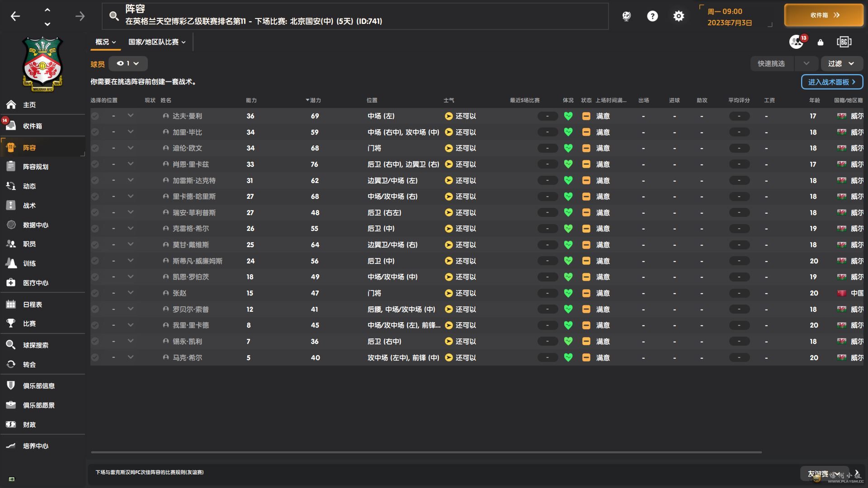Click the 进入战术面板 button
Image resolution: width=868 pixels, height=488 pixels.
832,82
